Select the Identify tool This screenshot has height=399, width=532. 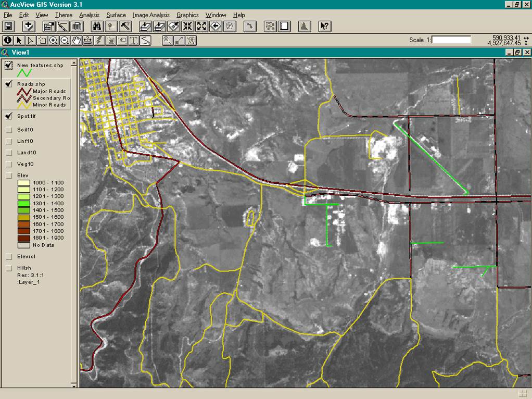tap(7, 40)
